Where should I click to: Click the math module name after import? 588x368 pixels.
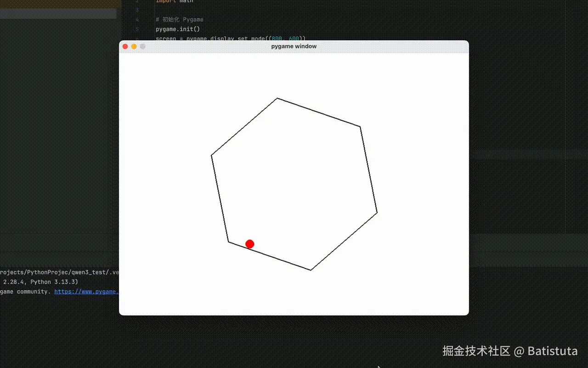tap(186, 2)
